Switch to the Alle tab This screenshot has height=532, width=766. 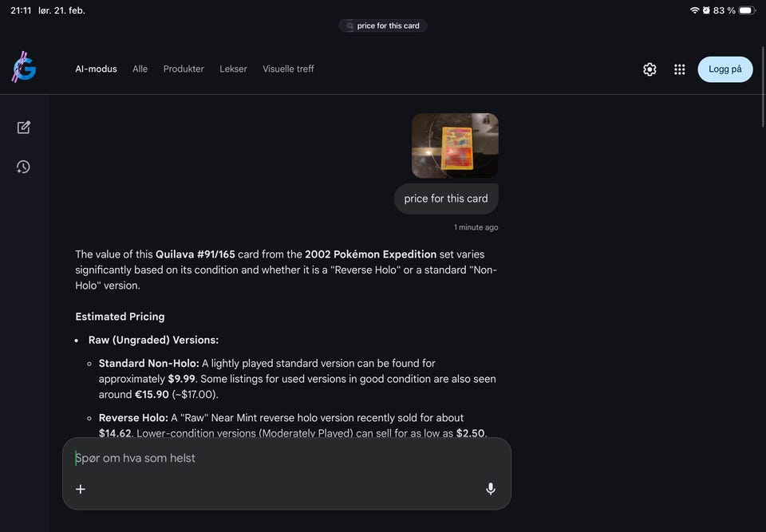tap(140, 69)
